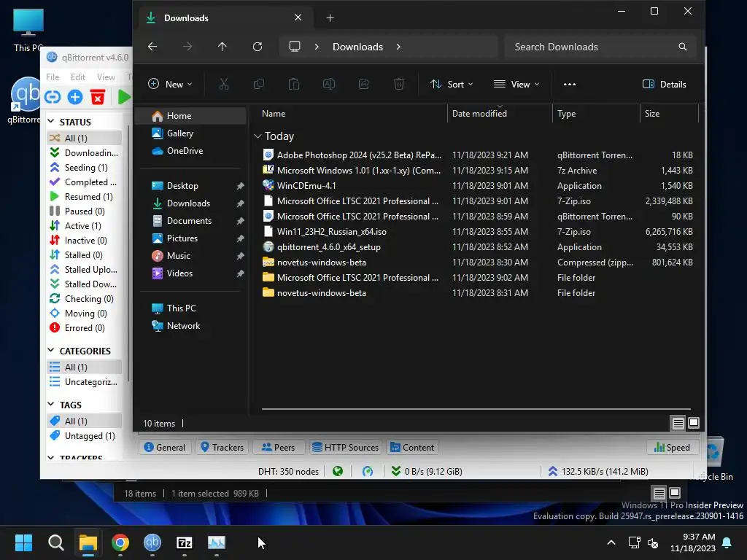Click the Paste clipboard icon
The height and width of the screenshot is (560, 747).
294,85
